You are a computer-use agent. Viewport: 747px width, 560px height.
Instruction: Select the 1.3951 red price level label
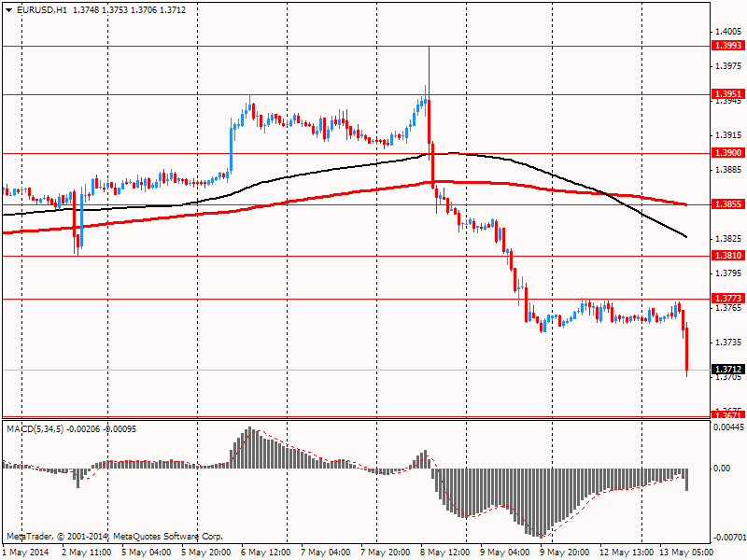coord(727,93)
